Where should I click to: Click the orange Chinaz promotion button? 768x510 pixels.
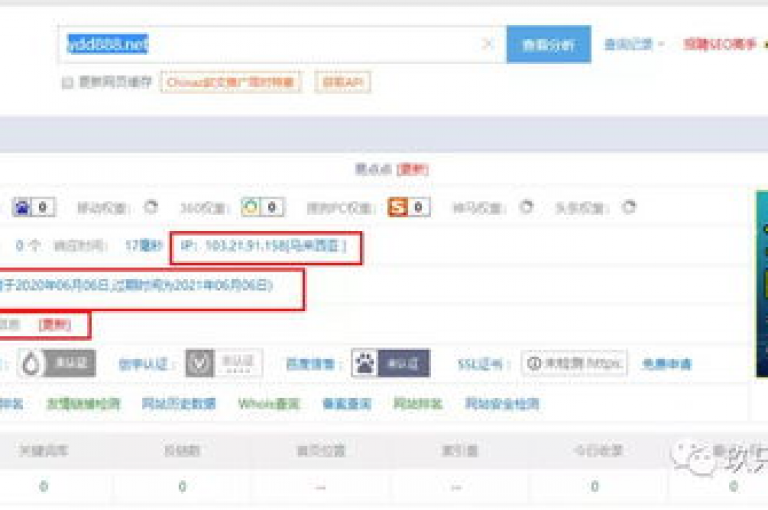(230, 82)
